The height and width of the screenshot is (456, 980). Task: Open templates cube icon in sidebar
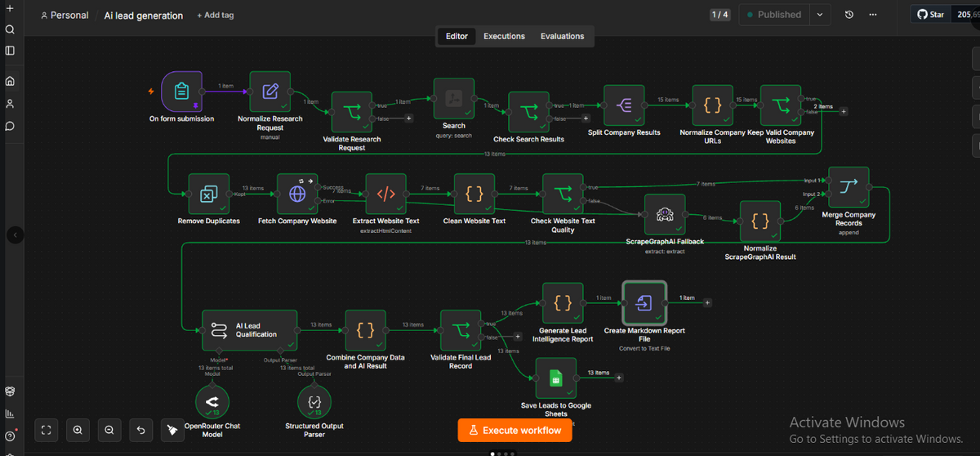10,391
